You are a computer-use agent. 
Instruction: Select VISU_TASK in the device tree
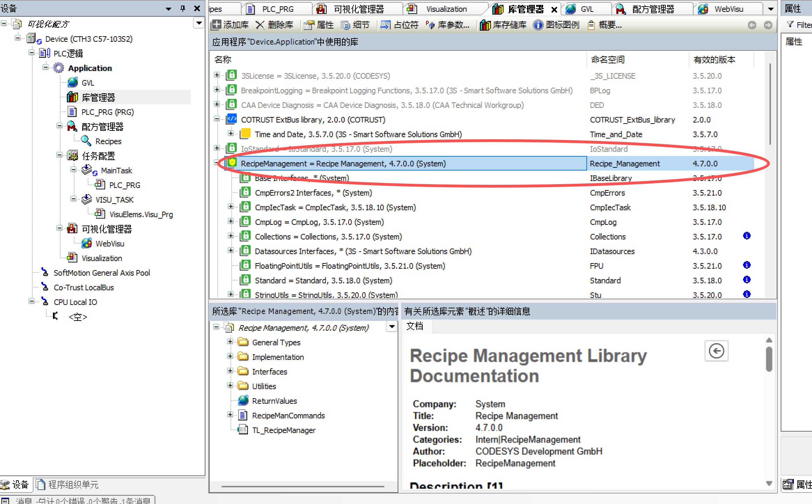pyautogui.click(x=115, y=200)
